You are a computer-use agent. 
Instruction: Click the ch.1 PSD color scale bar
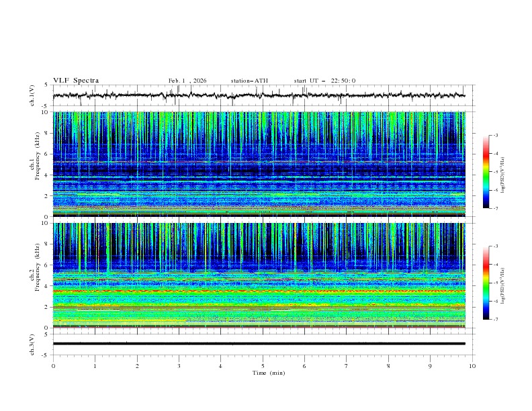click(486, 172)
